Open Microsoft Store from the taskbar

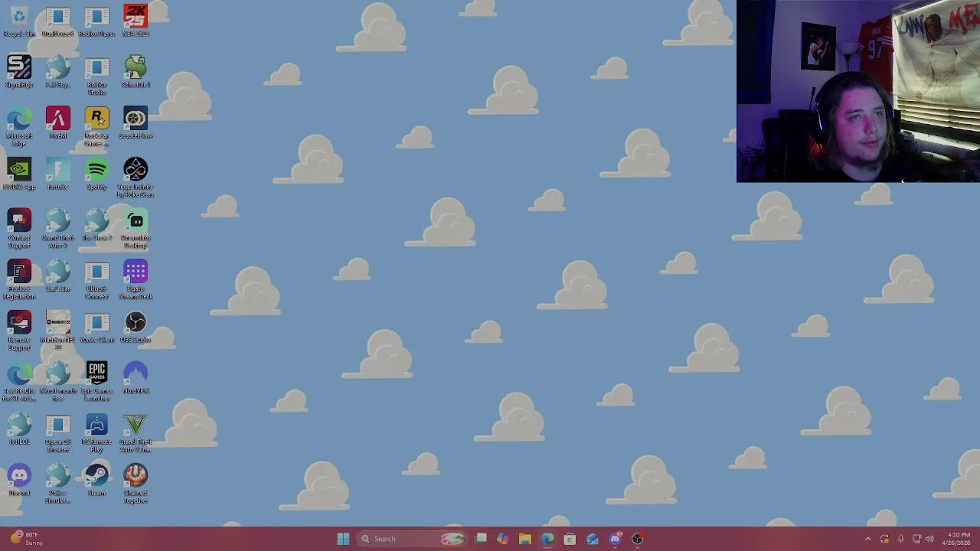570,539
